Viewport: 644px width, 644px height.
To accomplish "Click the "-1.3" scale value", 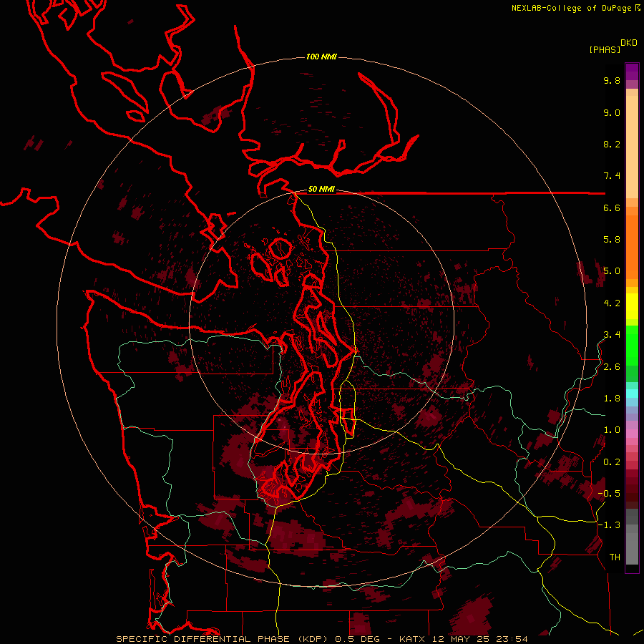I will click(609, 525).
